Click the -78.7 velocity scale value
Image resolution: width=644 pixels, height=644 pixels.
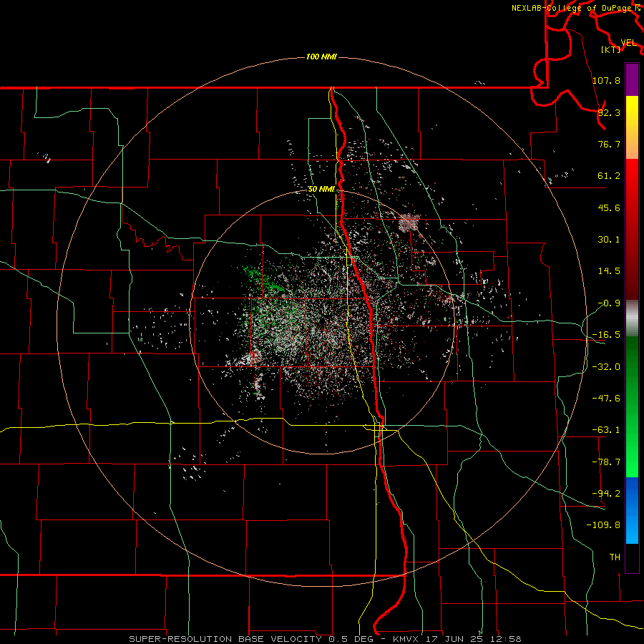606,462
